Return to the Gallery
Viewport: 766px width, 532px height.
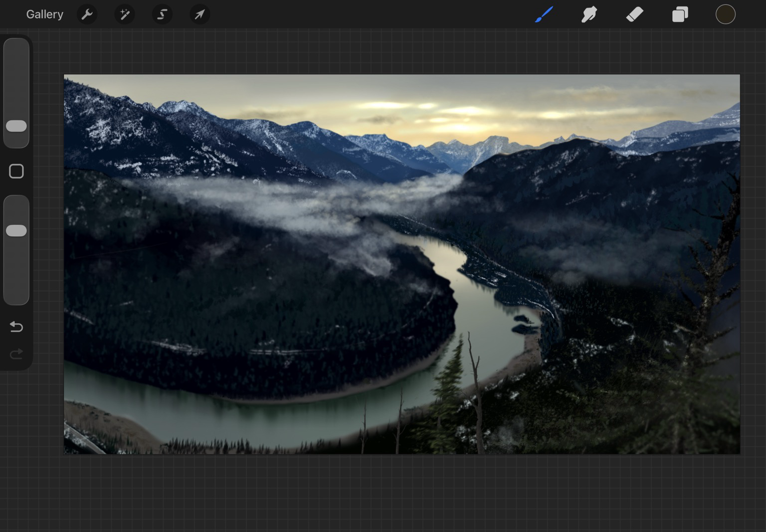point(44,14)
